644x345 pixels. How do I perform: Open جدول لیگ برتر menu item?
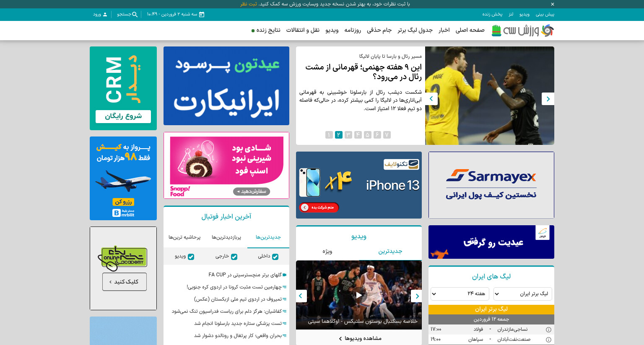click(x=415, y=30)
